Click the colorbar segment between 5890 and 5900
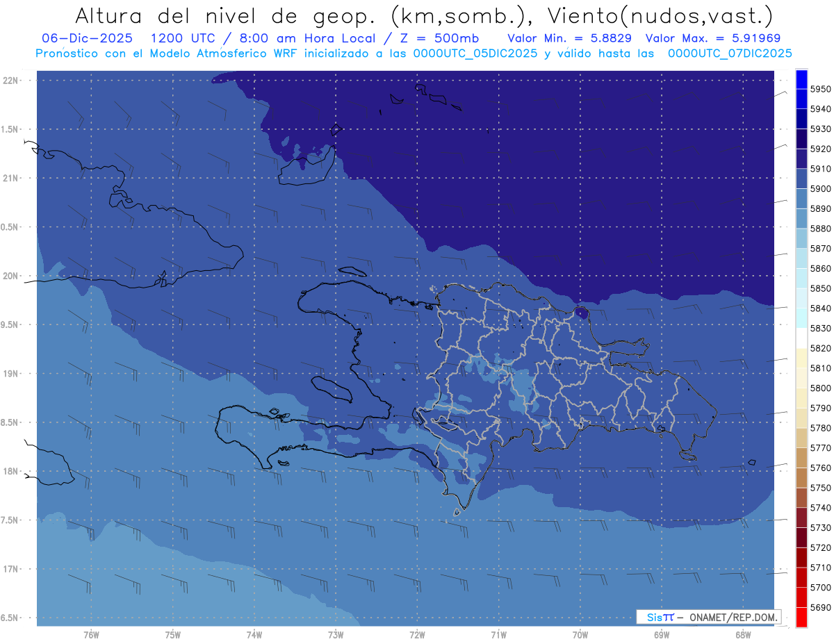Screen dimensions: 834x644 click(x=801, y=199)
